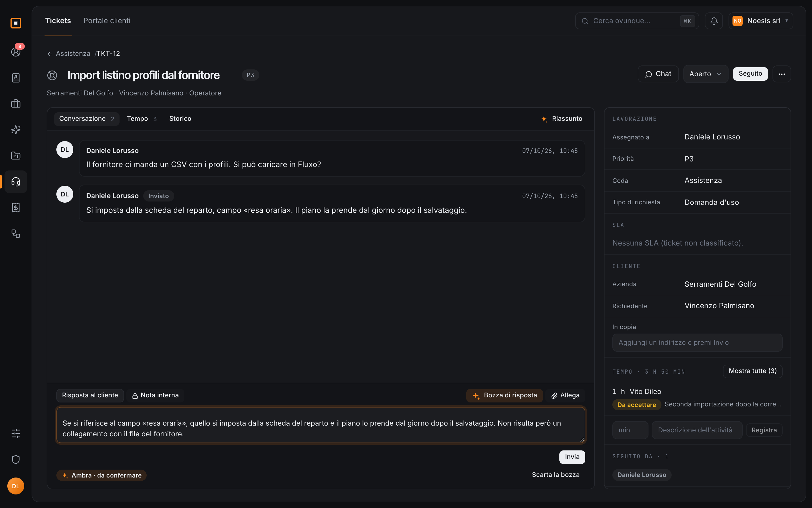Switch to Nota interna mode

[x=155, y=395]
